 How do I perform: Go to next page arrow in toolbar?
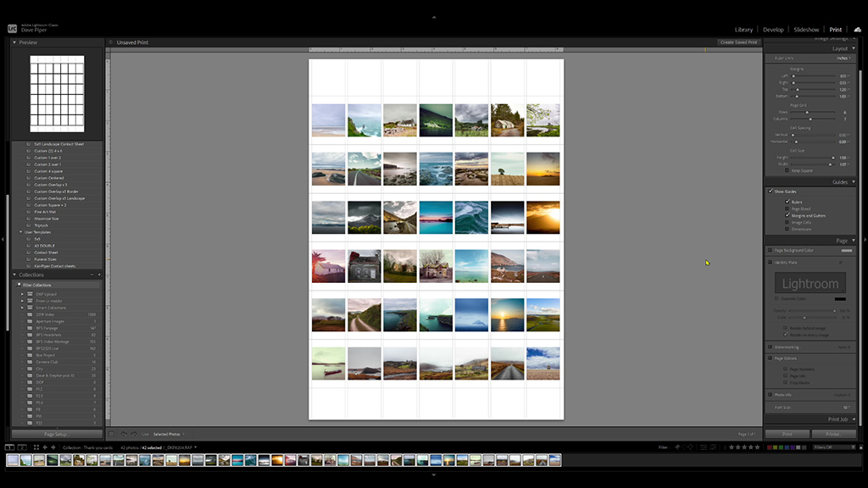[133, 435]
